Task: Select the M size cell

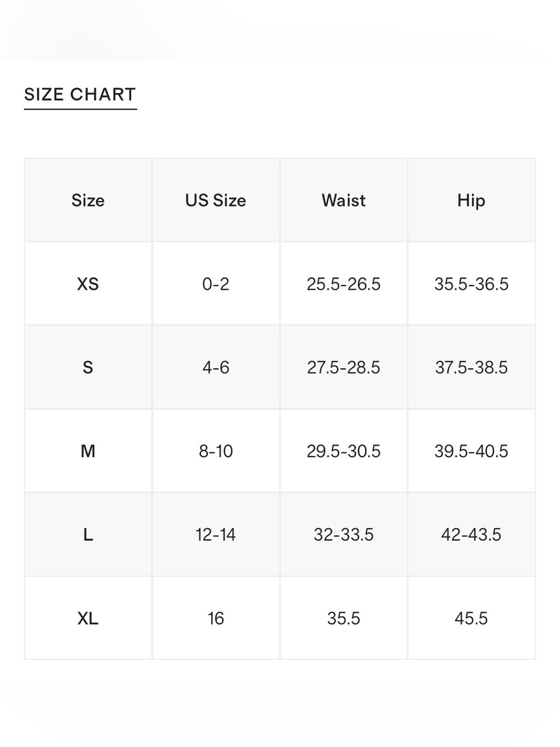Action: 88,451
